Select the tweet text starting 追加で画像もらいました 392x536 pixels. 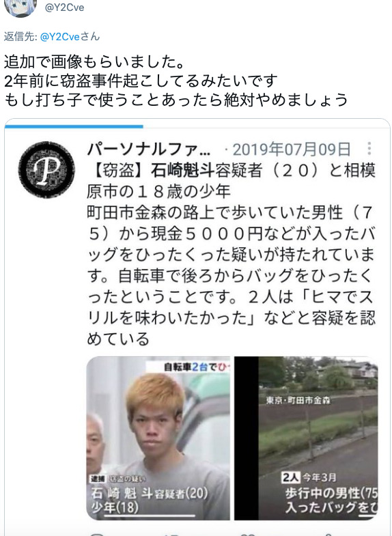tap(176, 81)
